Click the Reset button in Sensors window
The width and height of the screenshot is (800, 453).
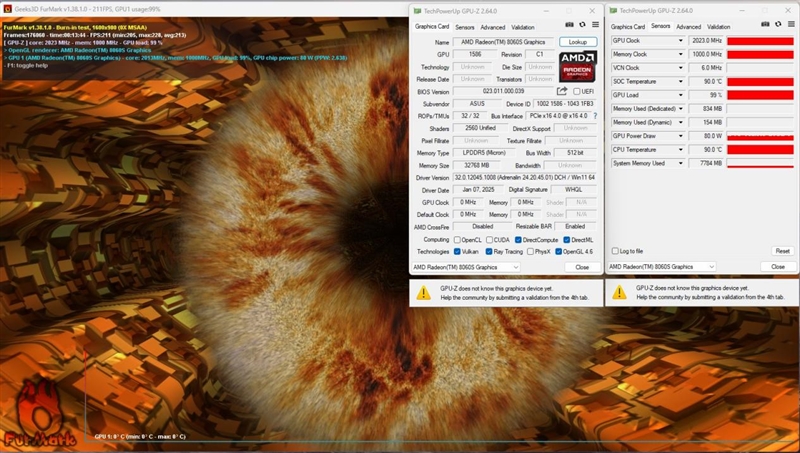(x=781, y=251)
